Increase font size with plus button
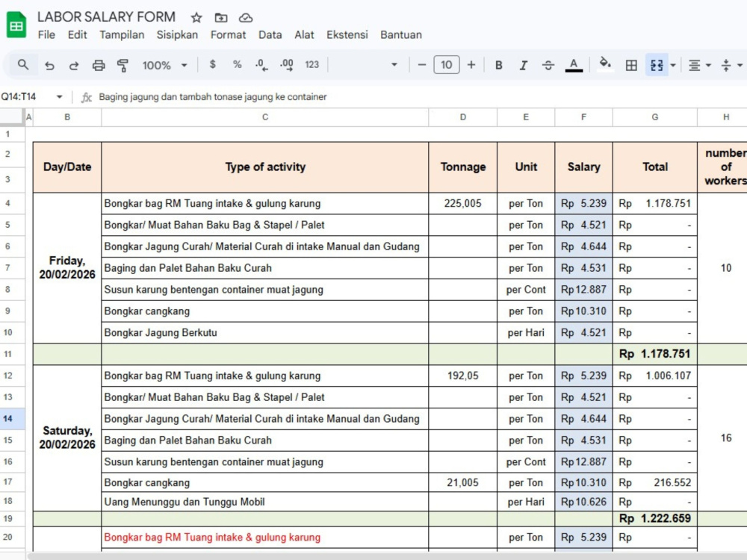747x560 pixels. (471, 65)
